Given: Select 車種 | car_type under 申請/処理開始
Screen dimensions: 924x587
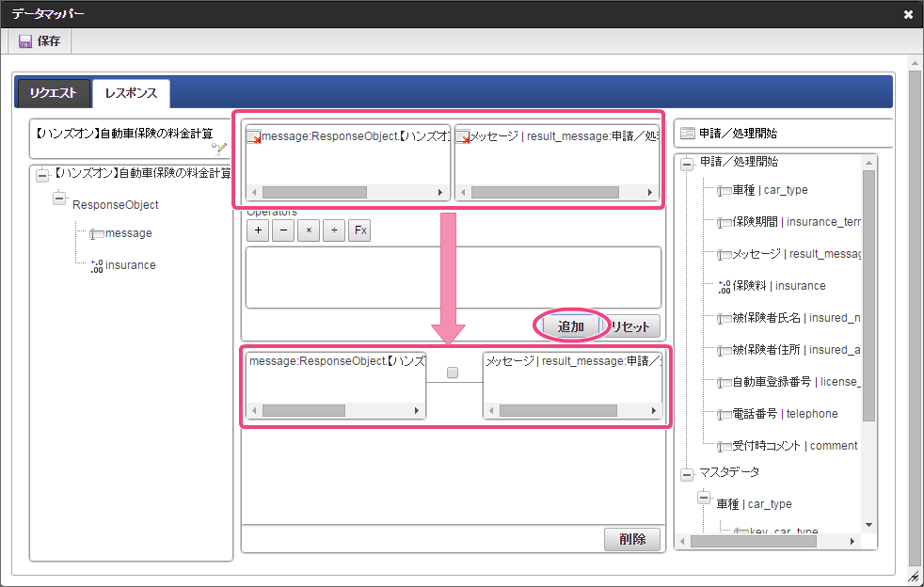Looking at the screenshot, I should coord(771,190).
